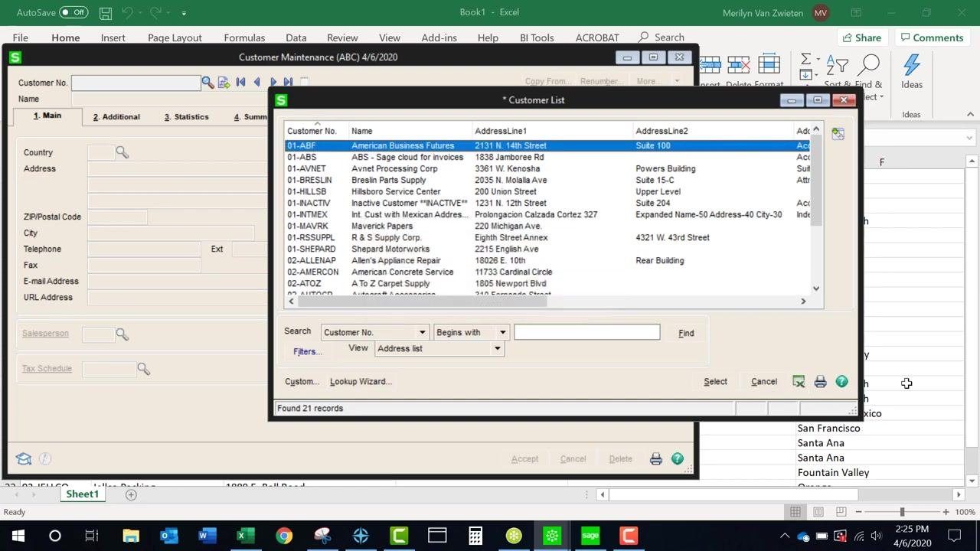This screenshot has width=980, height=551.
Task: Select customer row 01-AVNET Avnet Processing Corp
Action: coord(547,168)
